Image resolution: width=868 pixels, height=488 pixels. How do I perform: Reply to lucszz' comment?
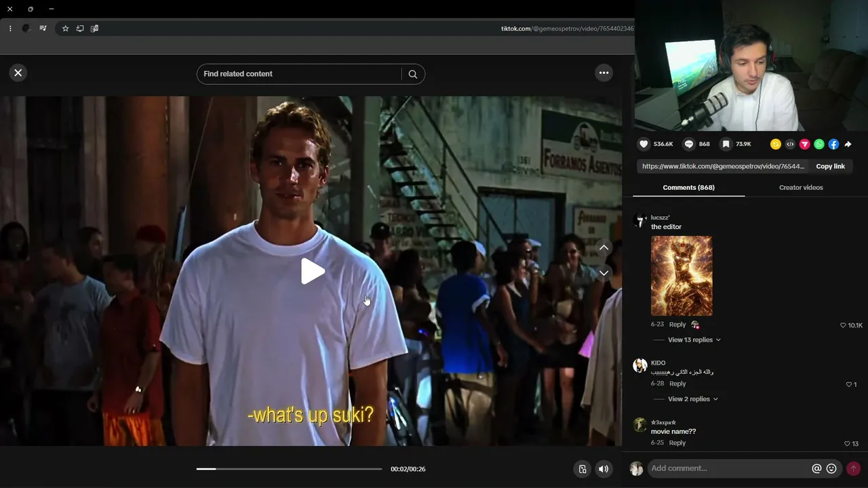pos(677,325)
